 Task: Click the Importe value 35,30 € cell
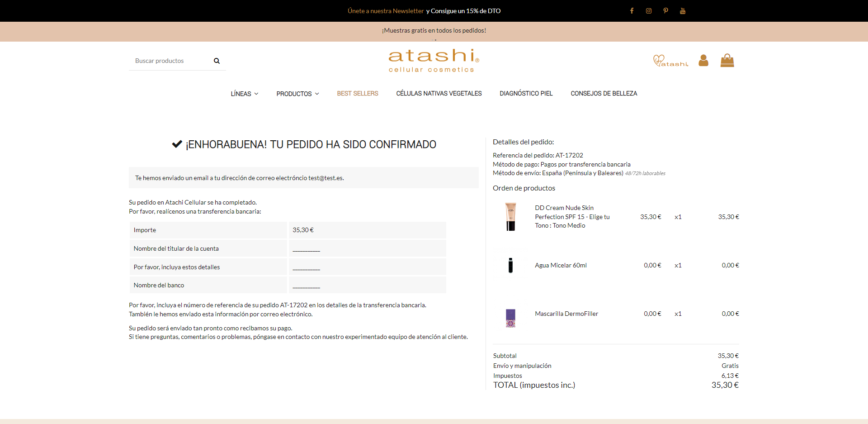tap(367, 230)
